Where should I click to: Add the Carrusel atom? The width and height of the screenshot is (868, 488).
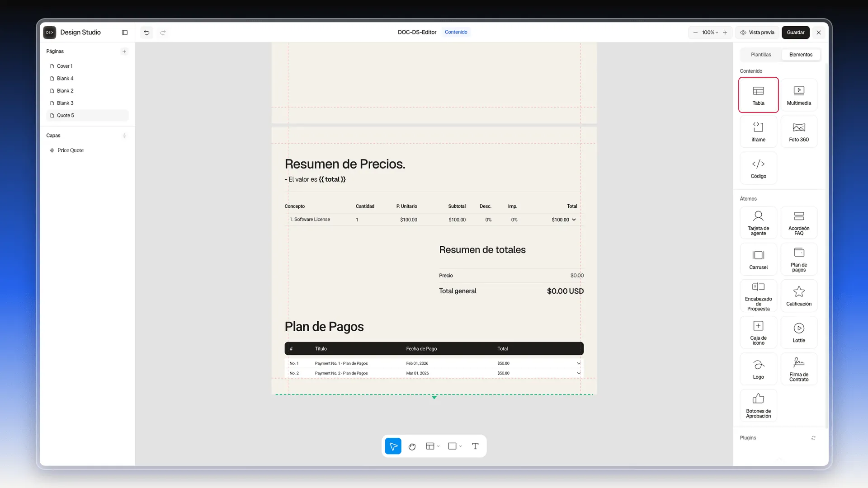pyautogui.click(x=758, y=259)
